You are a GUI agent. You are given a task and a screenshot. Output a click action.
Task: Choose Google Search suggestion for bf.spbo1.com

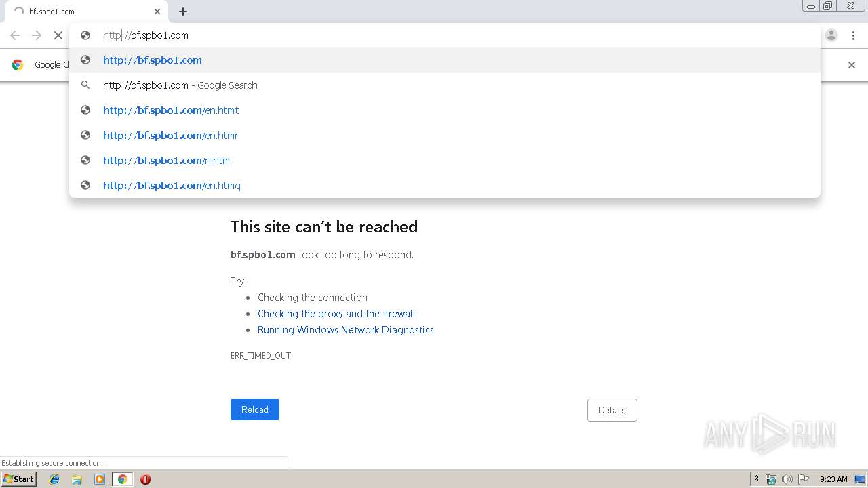coord(445,85)
